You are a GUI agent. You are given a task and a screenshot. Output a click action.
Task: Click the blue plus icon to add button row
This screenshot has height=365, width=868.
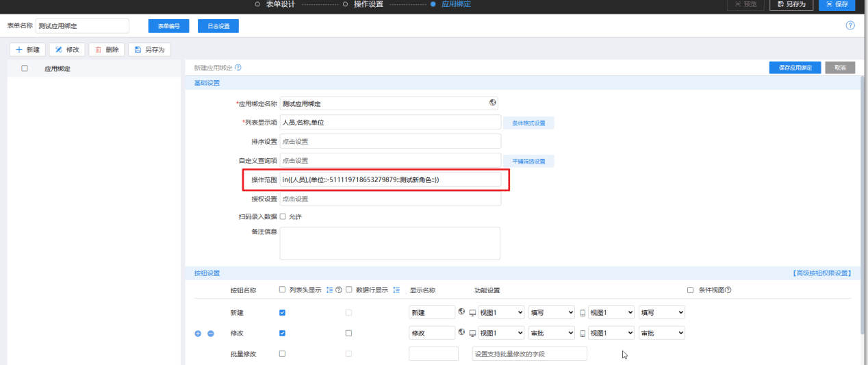pos(199,333)
